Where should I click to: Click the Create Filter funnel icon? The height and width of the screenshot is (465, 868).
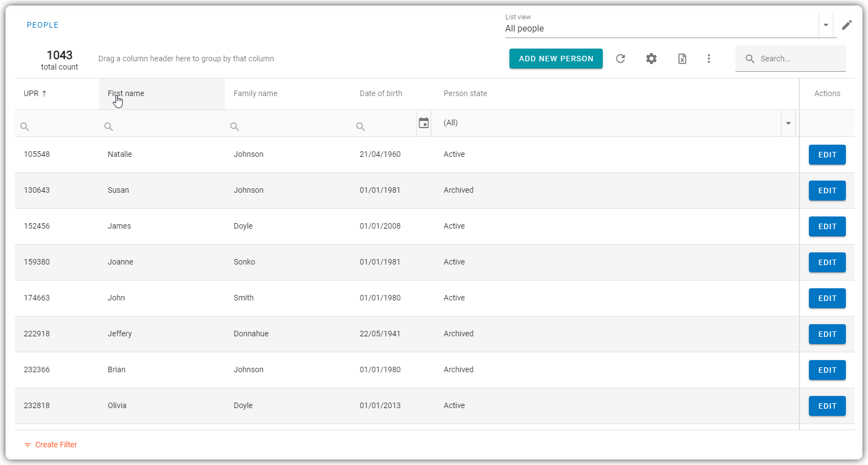coord(28,445)
